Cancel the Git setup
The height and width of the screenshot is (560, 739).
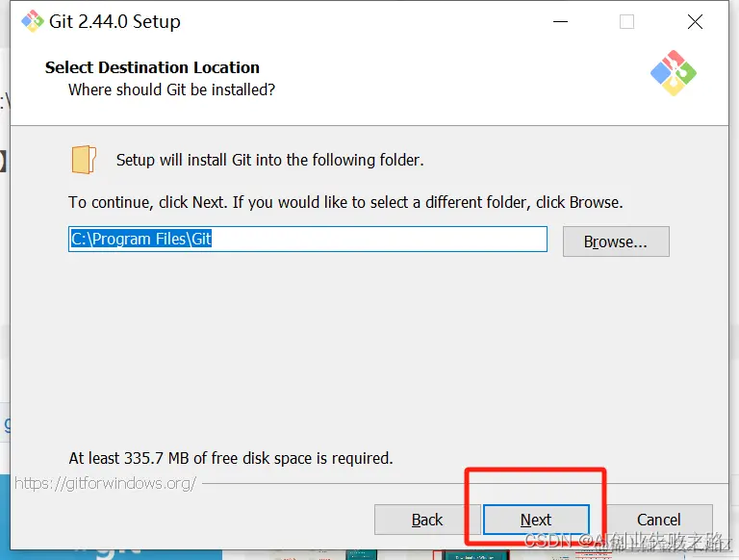tap(658, 520)
